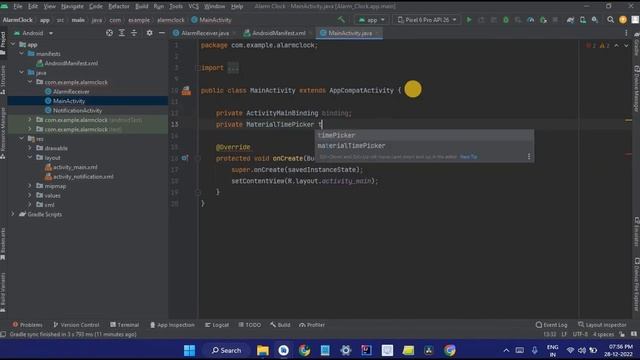The image size is (640, 360).
Task: Click MainActivity breadcrumb in navigation bar
Action: pyautogui.click(x=211, y=20)
